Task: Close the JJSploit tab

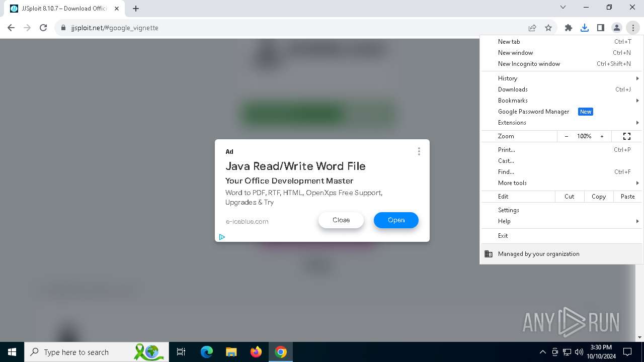Action: coord(117,8)
